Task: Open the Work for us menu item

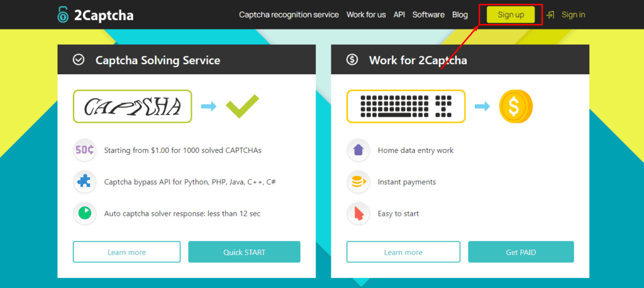Action: 366,14
